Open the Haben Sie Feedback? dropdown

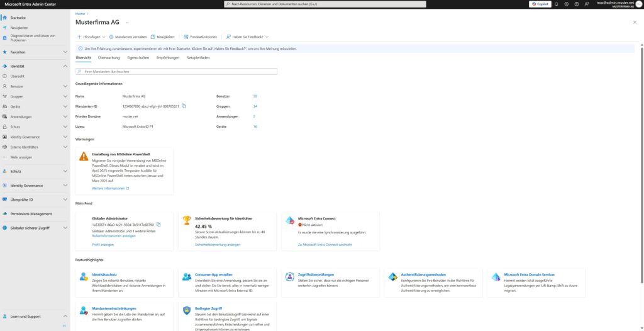click(248, 36)
